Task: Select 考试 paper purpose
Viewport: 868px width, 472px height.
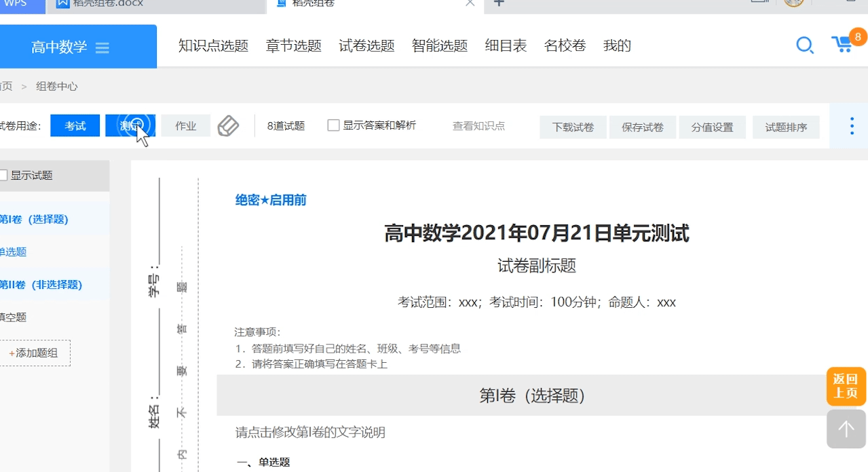Action: pos(75,125)
